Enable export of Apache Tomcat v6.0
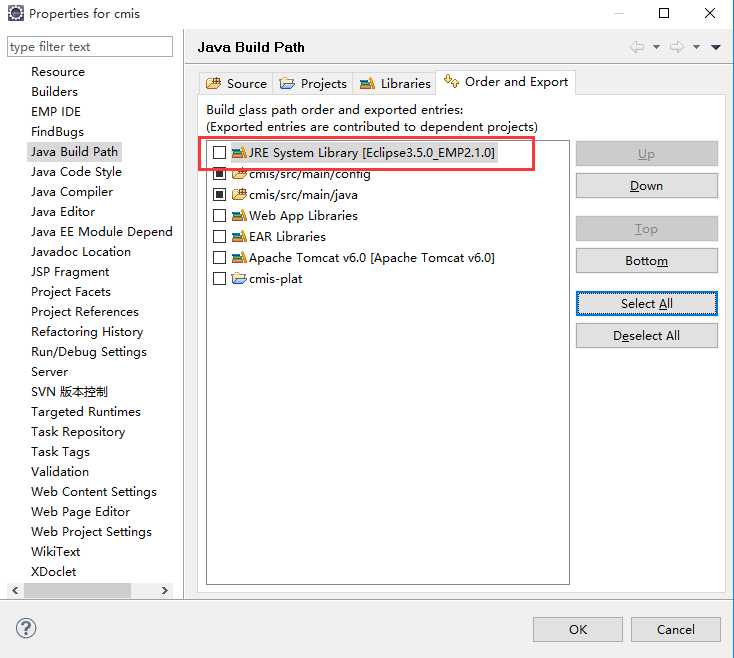 pyautogui.click(x=219, y=257)
